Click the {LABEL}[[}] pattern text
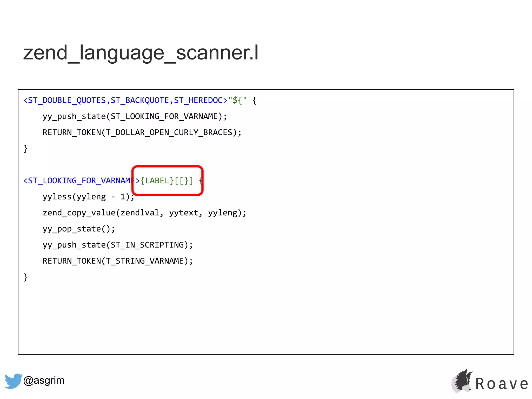 (x=167, y=181)
